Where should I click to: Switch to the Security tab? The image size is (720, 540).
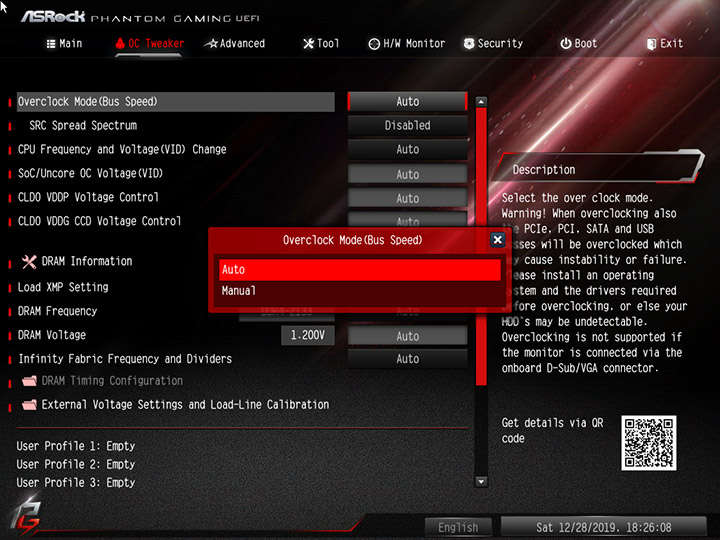tap(493, 44)
